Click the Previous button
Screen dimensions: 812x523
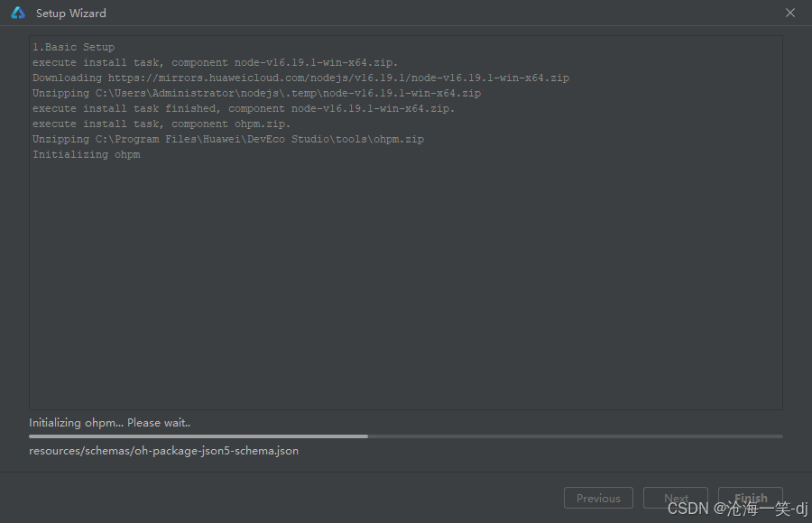[x=598, y=498]
